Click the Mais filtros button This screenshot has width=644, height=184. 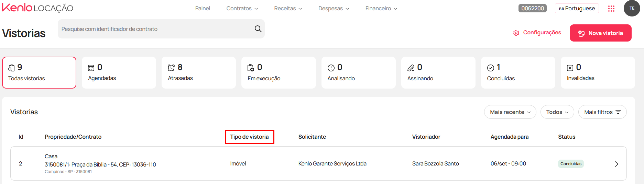[602, 112]
